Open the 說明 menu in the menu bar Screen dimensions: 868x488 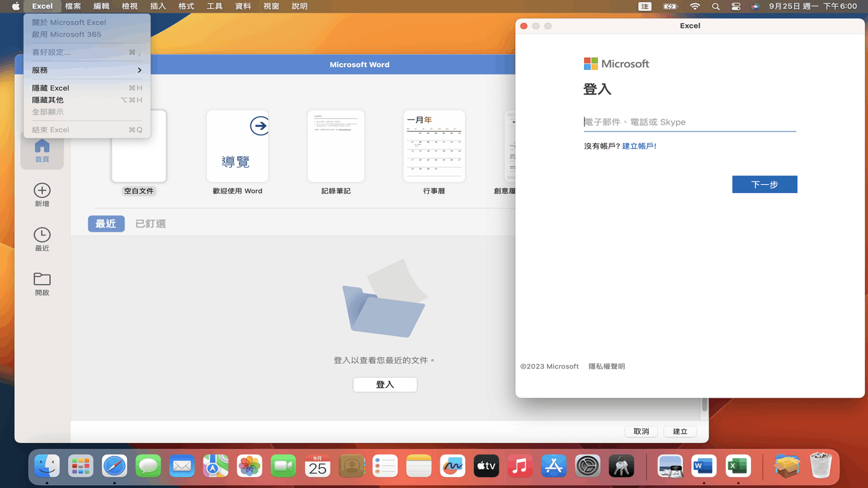tap(299, 6)
